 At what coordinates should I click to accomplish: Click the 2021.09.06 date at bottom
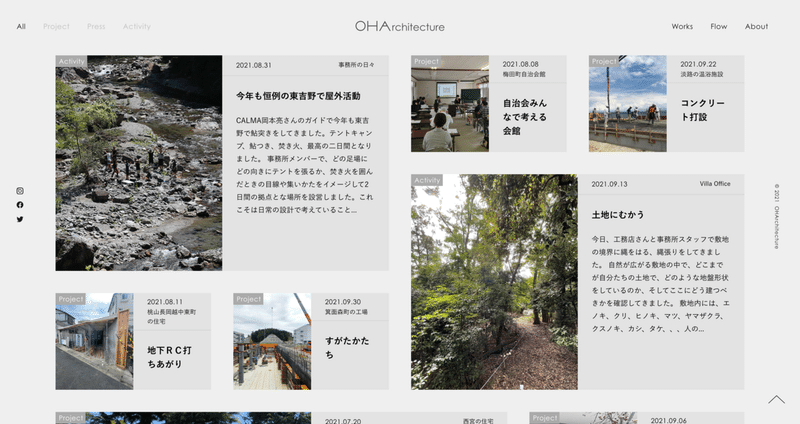pyautogui.click(x=668, y=420)
